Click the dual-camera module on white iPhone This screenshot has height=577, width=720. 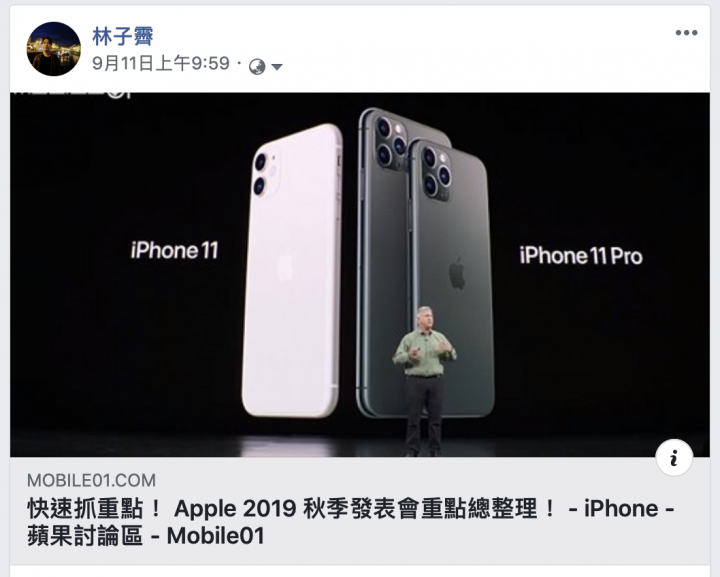point(266,174)
